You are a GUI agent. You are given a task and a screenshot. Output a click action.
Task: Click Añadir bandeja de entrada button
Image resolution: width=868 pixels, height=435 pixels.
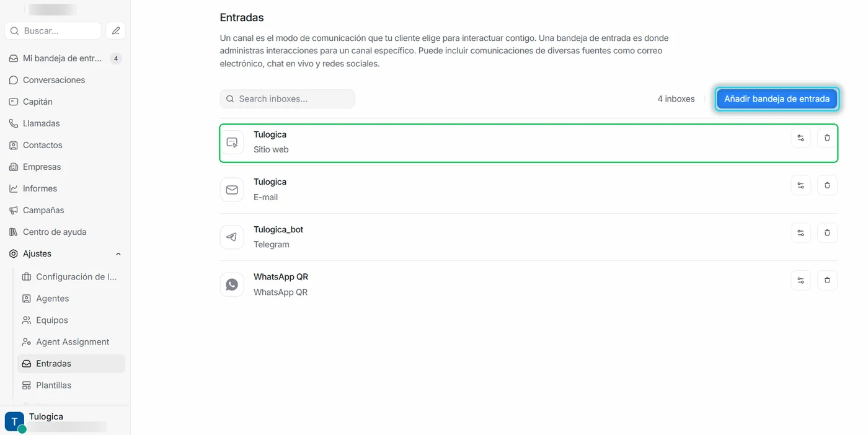tap(777, 99)
